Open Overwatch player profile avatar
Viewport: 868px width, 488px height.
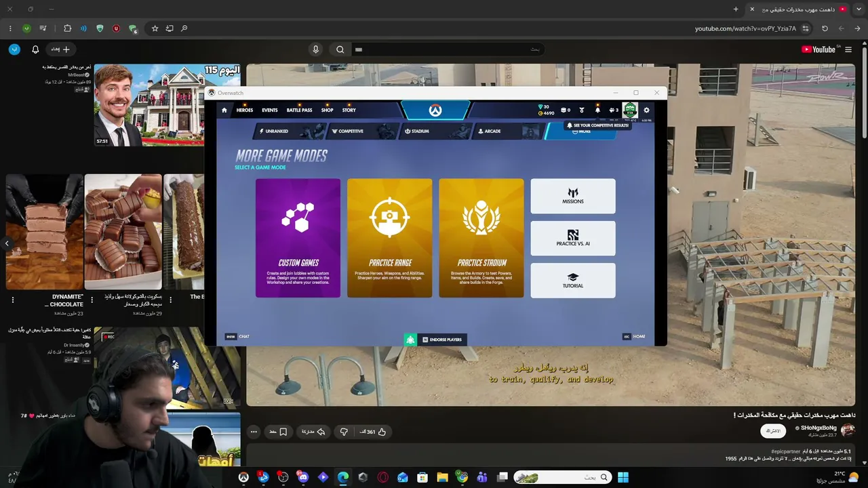pos(630,110)
